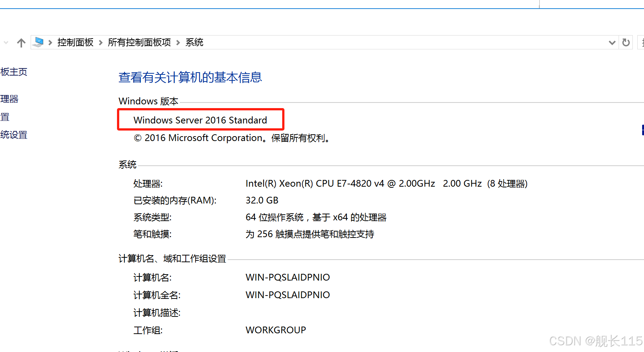Click the 系统类型 label
This screenshot has height=352, width=644.
(152, 217)
